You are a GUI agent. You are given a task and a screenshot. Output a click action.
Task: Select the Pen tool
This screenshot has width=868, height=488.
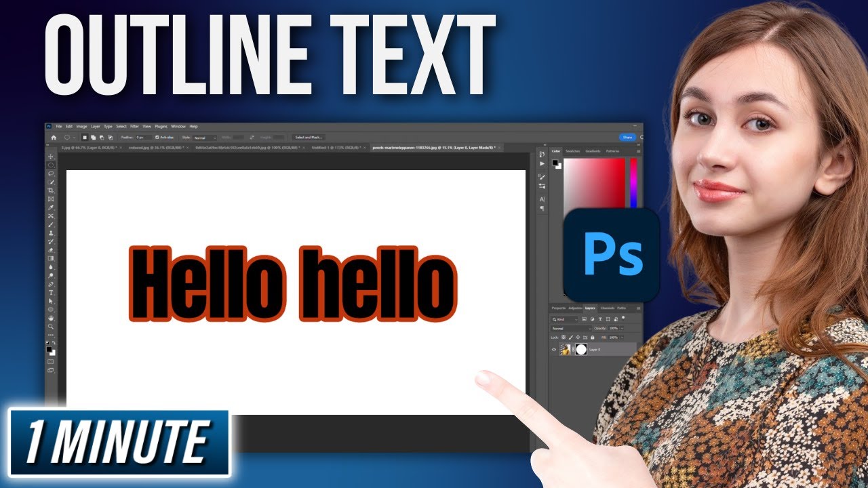click(x=50, y=284)
